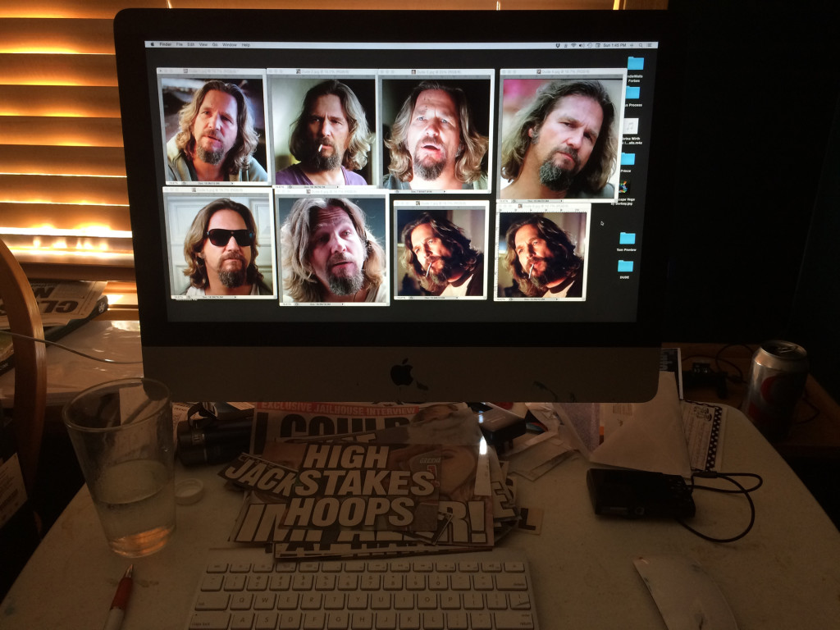
Task: Select the Prince folder on the desktop
Action: (x=628, y=159)
